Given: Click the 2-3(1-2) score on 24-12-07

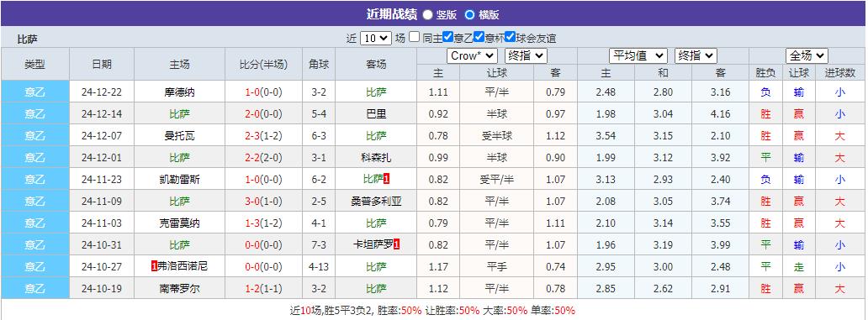Looking at the screenshot, I should (263, 136).
